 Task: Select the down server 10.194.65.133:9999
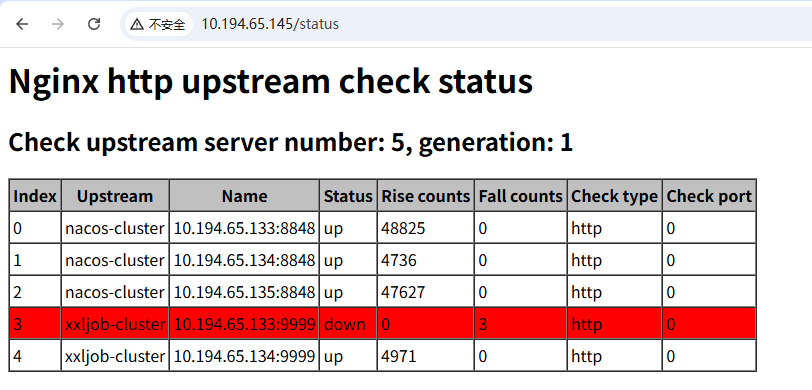coord(244,324)
